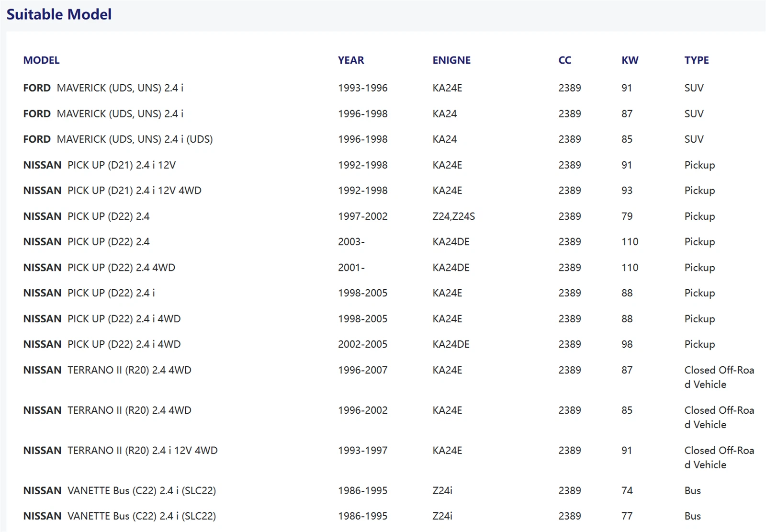Select the engine cell "Z24,Z24S"
Image resolution: width=766 pixels, height=532 pixels.
pyautogui.click(x=454, y=216)
